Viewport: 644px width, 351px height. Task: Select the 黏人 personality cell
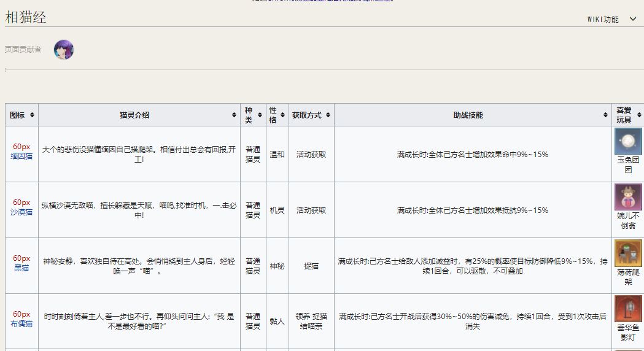(x=277, y=322)
